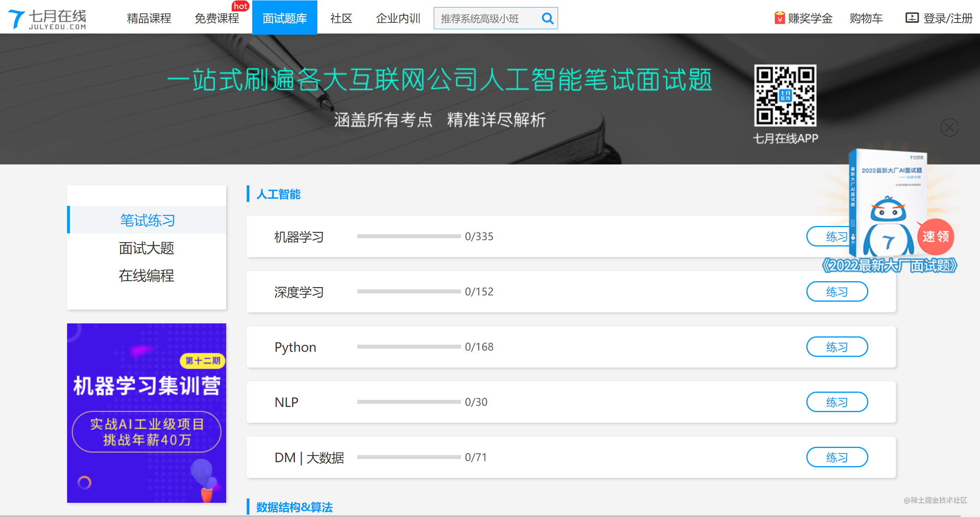Select 在线编程 in the sidebar
Screen dimensions: 980x517
coord(146,275)
